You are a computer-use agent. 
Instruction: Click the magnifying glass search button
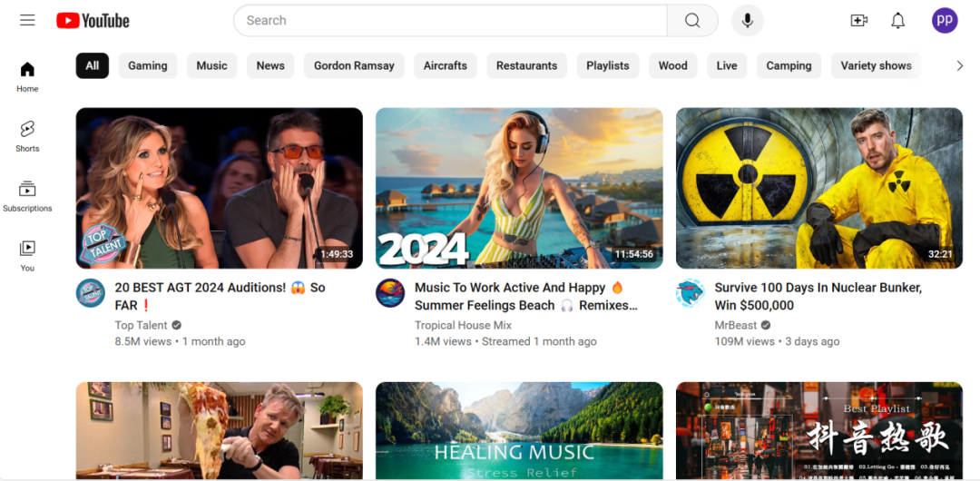click(x=691, y=21)
